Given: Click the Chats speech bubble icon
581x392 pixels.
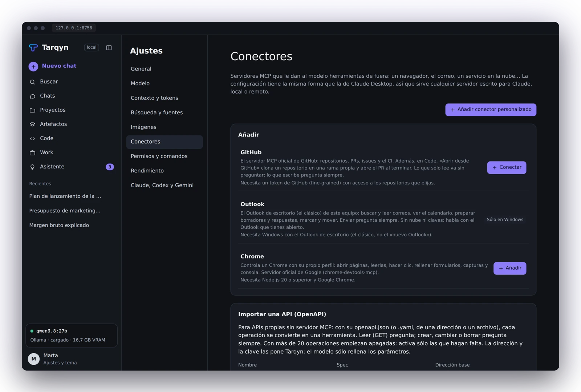Looking at the screenshot, I should (x=32, y=96).
